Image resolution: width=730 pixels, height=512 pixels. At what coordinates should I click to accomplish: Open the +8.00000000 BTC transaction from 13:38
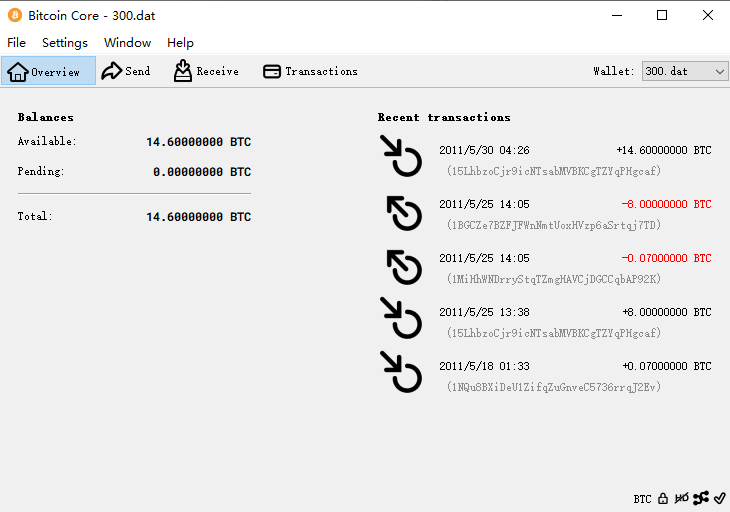coord(545,322)
